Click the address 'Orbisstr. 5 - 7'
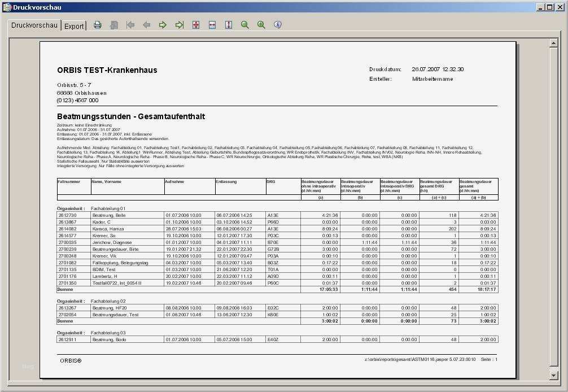The width and height of the screenshot is (568, 392). coord(75,85)
